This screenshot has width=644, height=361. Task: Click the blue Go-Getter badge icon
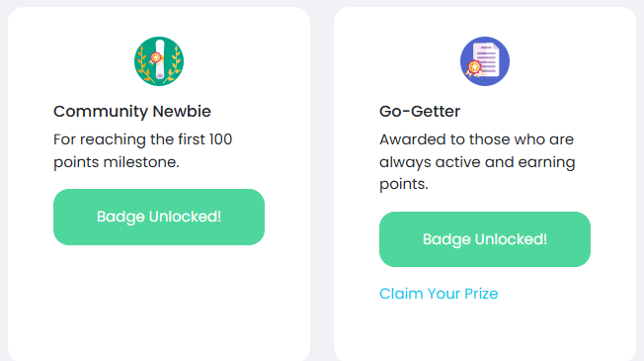485,61
